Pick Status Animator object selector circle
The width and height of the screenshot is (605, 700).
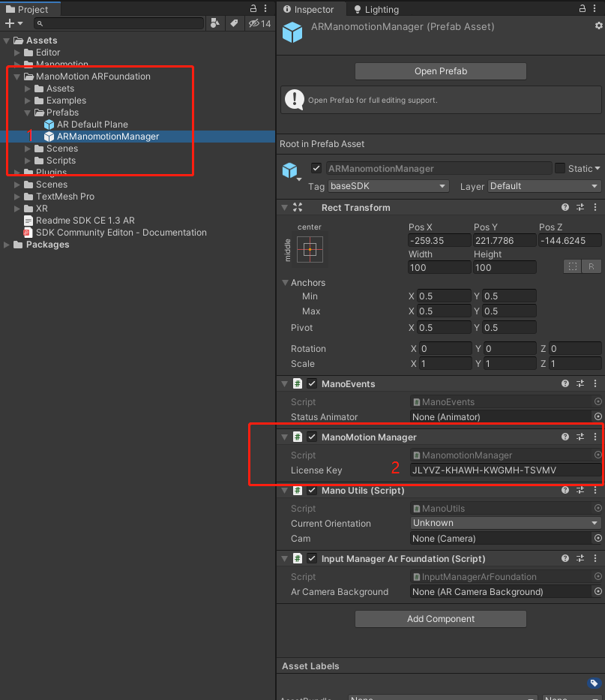click(x=598, y=416)
